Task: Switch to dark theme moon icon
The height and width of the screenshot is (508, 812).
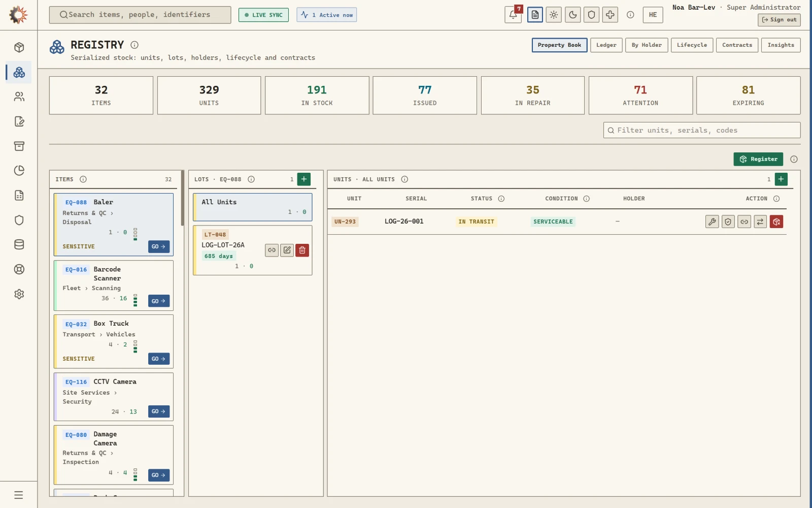Action: (572, 15)
